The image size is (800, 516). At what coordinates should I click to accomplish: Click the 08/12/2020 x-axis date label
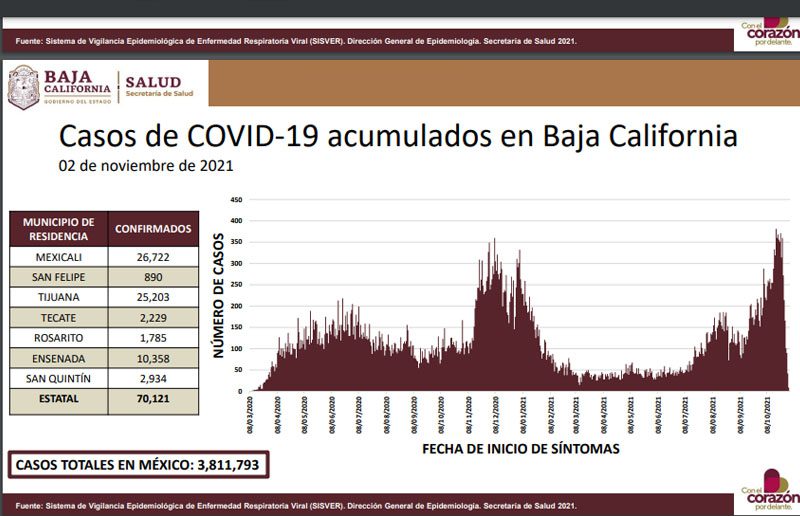tap(496, 415)
